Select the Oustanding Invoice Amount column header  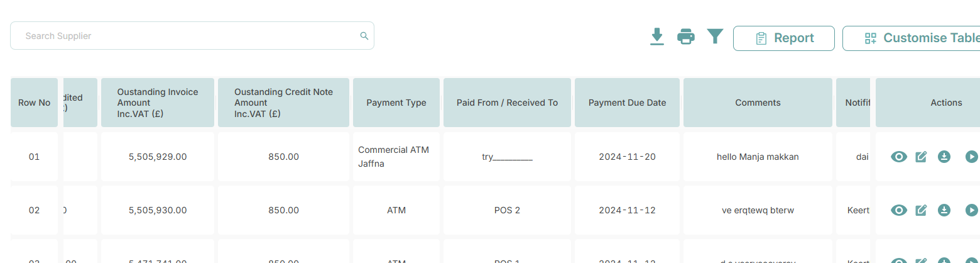pos(158,103)
